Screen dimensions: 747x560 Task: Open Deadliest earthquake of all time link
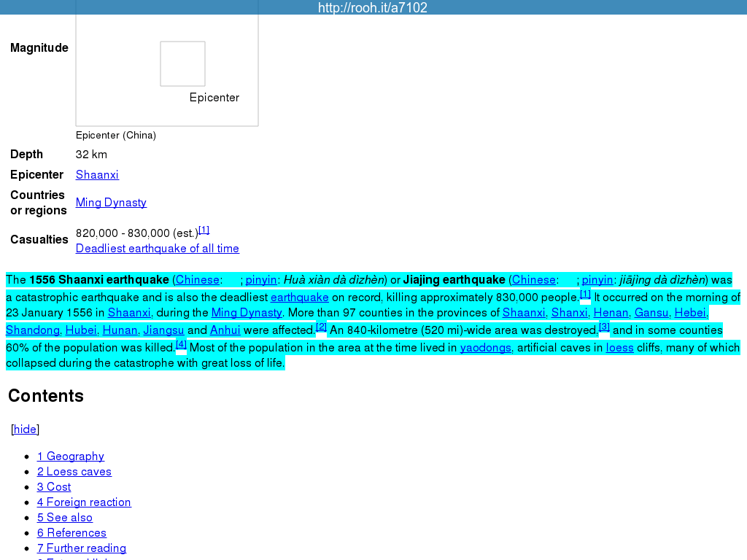[x=157, y=249]
